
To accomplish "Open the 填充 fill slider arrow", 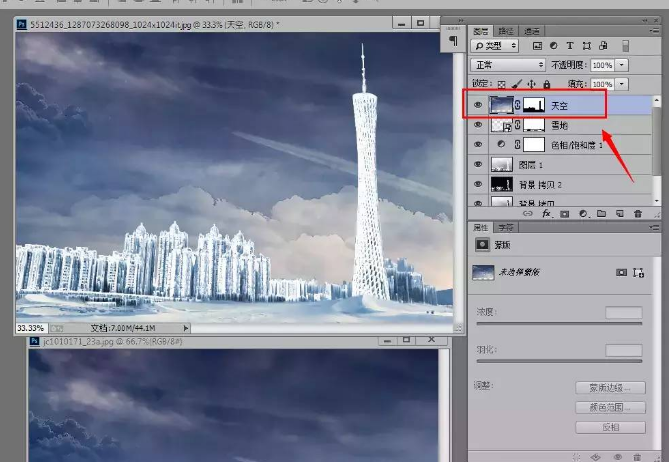I will 622,84.
